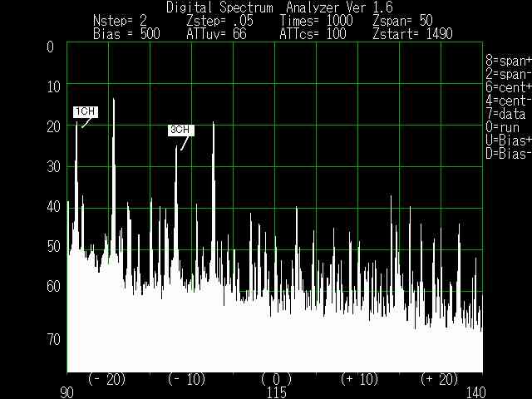Click the 0=run command label
532x399 pixels.
pyautogui.click(x=502, y=127)
